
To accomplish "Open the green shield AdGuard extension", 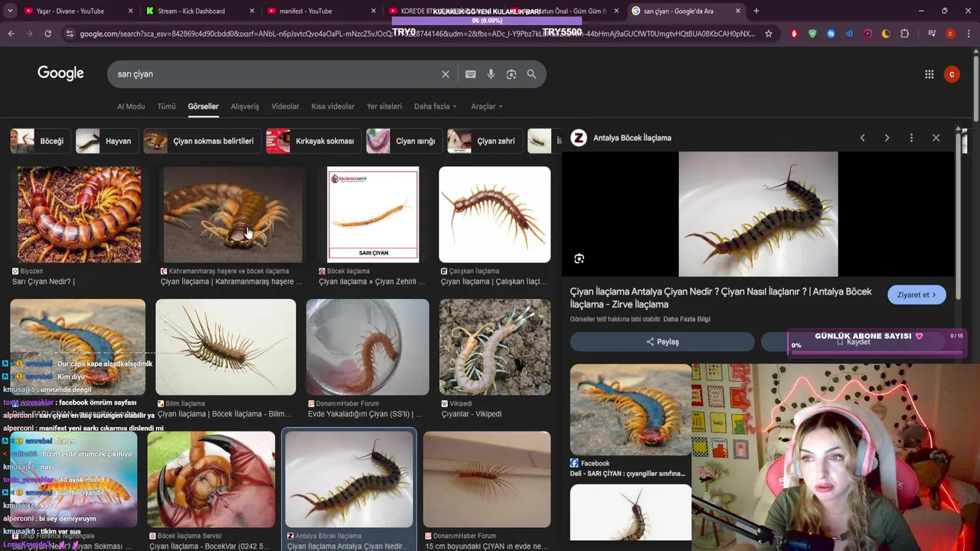I will (x=812, y=34).
